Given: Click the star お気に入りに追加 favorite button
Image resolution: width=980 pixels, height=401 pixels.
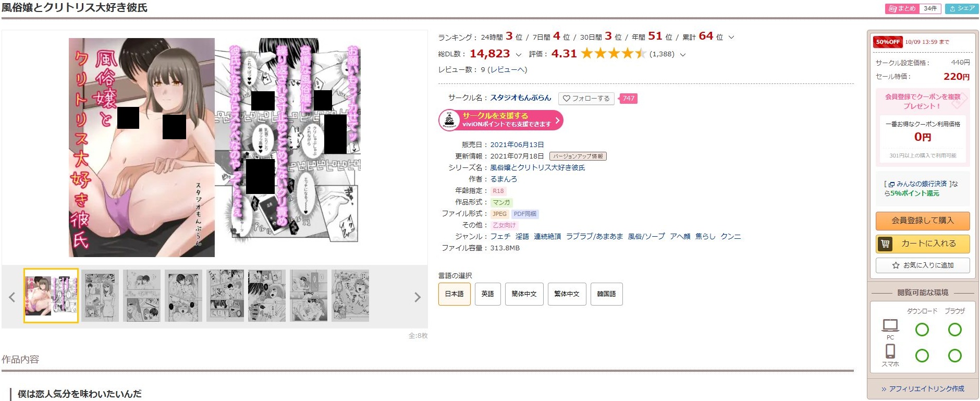Looking at the screenshot, I should (923, 265).
